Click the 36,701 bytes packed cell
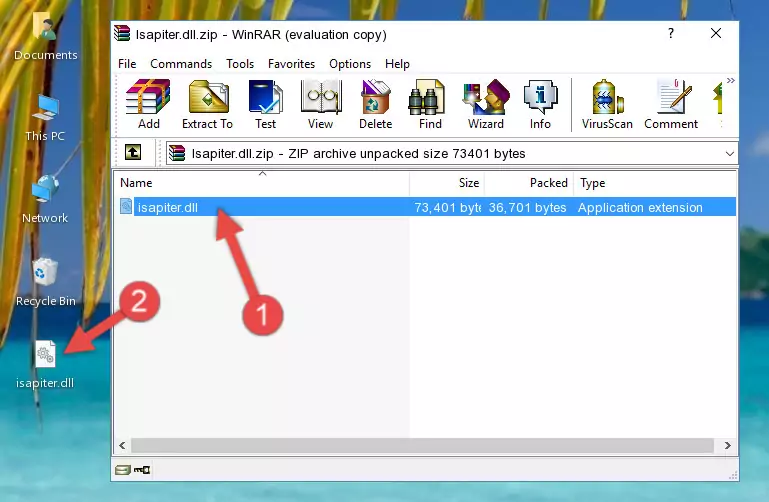Viewport: 769px width, 502px height. point(527,207)
